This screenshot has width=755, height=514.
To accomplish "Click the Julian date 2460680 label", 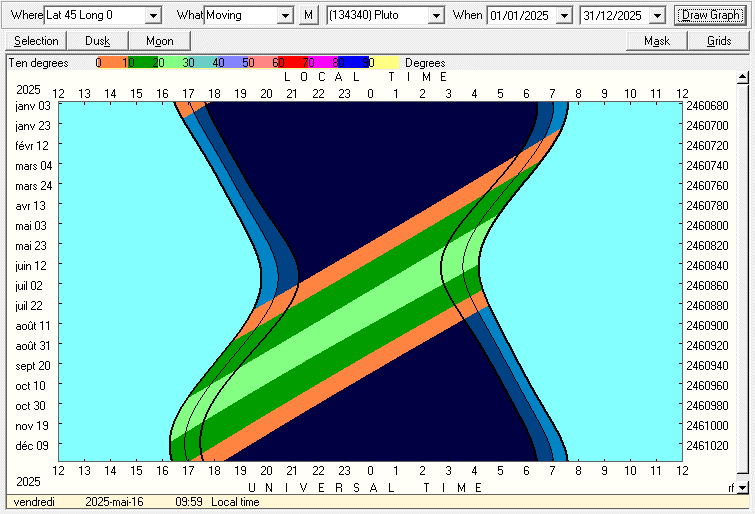I will [x=707, y=106].
